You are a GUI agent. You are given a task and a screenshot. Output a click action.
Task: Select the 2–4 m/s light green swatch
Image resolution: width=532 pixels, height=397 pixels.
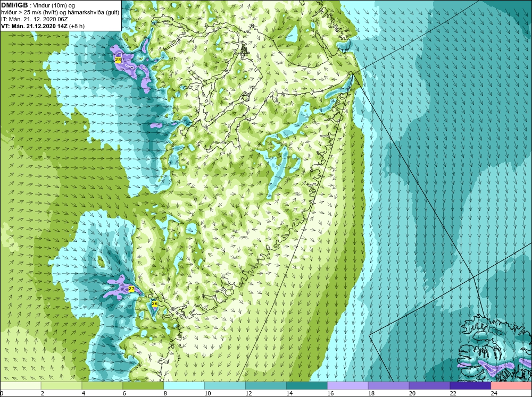(x=61, y=386)
